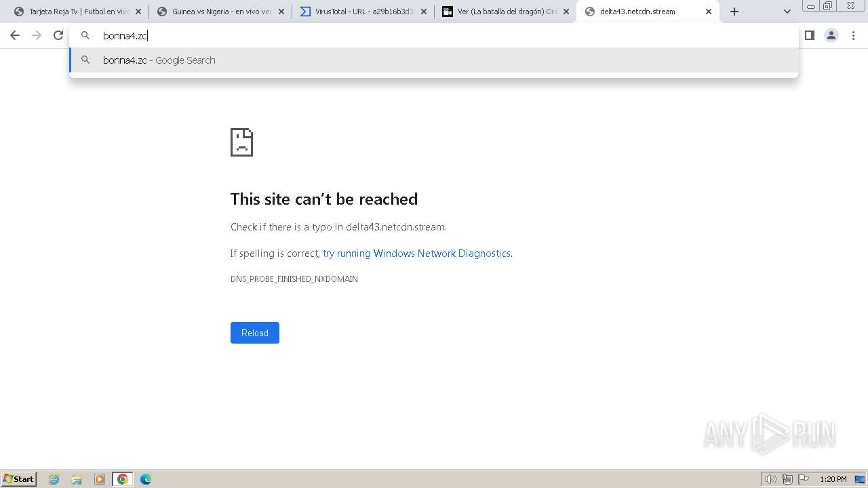Open Microsoft Edge from taskbar
This screenshot has width=868, height=488.
[x=146, y=479]
